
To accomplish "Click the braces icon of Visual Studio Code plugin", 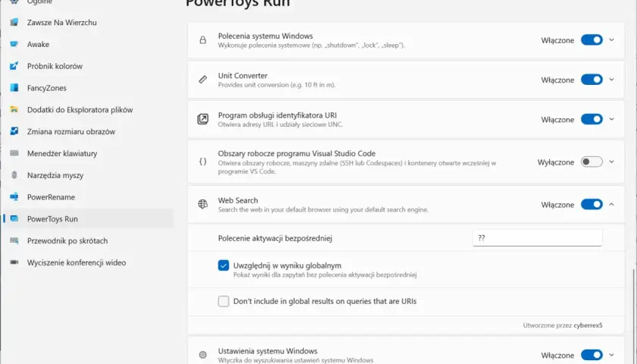I will tap(202, 162).
